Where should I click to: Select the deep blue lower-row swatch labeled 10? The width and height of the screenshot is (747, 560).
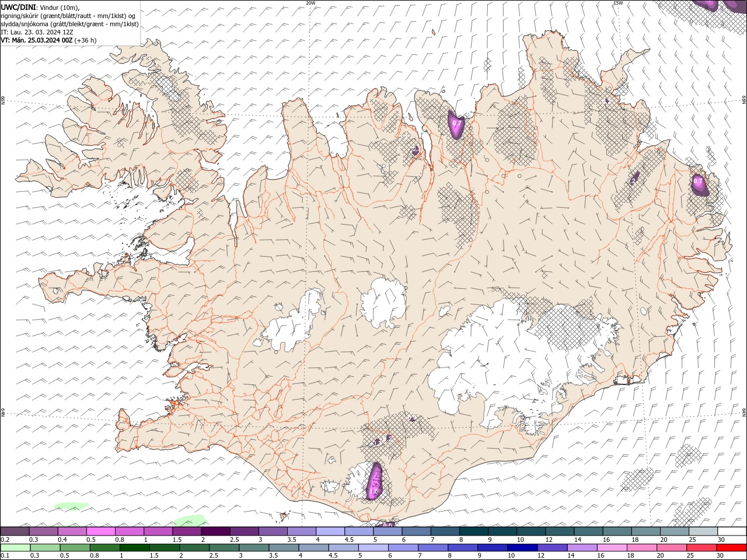tap(522, 548)
